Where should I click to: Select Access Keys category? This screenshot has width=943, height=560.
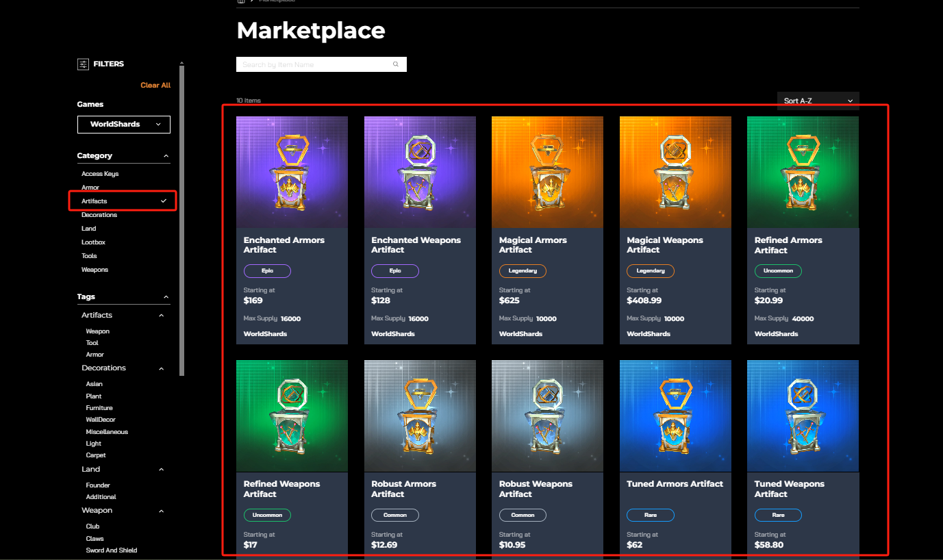click(100, 174)
